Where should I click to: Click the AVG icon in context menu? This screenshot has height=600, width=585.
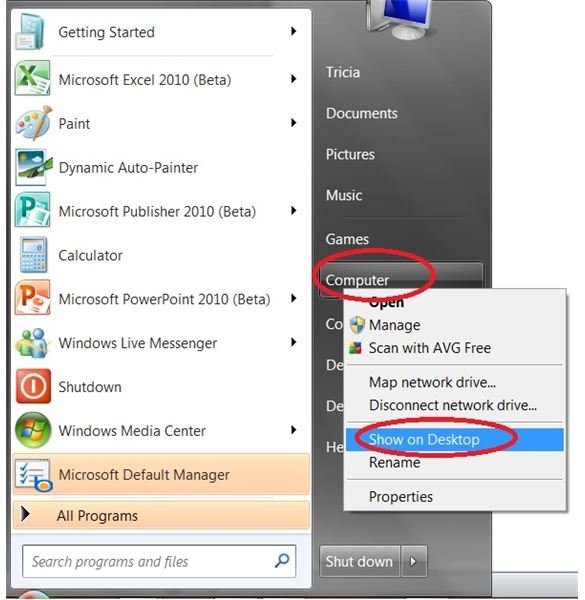pos(355,348)
